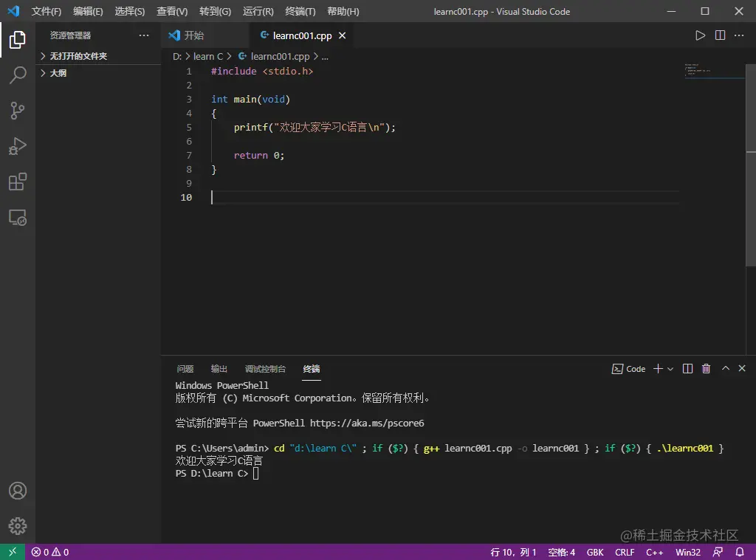Maximize the terminal panel with up chevron
Image resolution: width=756 pixels, height=560 pixels.
click(725, 369)
